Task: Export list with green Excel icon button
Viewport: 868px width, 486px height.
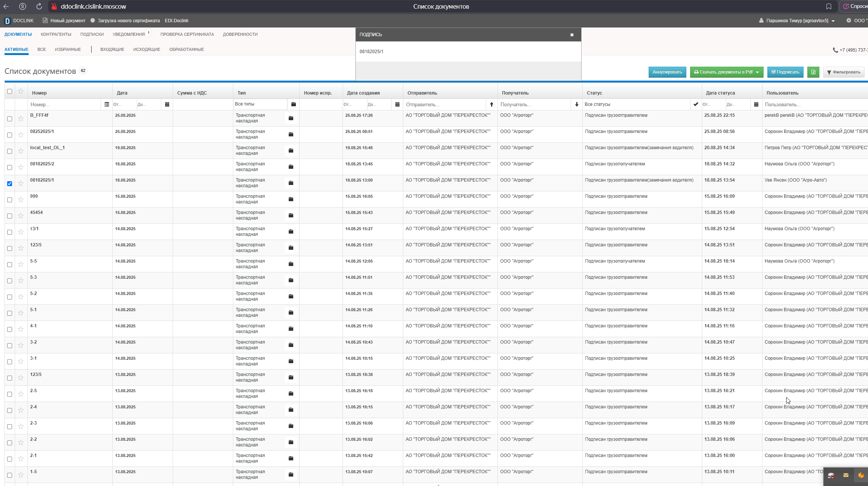Action: click(x=813, y=72)
